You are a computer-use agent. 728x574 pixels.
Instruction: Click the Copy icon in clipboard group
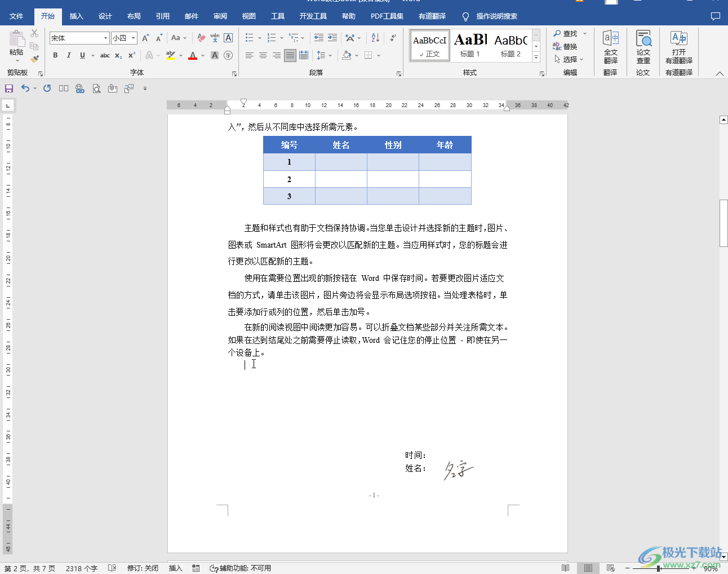(x=34, y=46)
